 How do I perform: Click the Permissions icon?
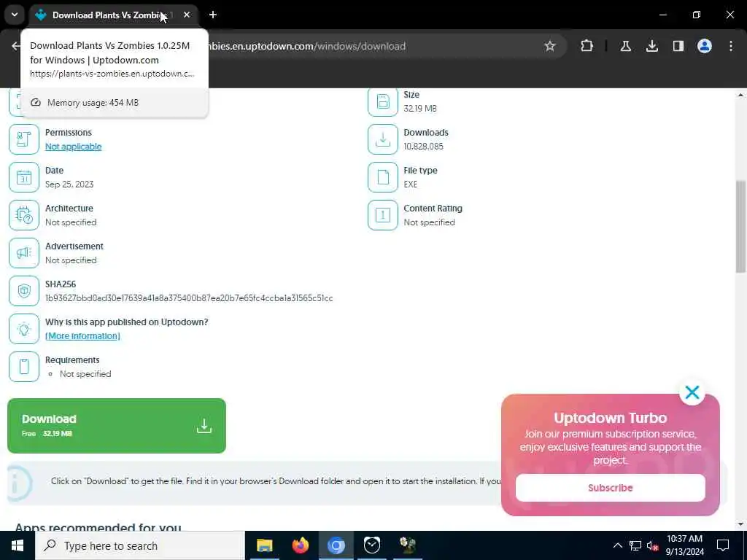24,139
